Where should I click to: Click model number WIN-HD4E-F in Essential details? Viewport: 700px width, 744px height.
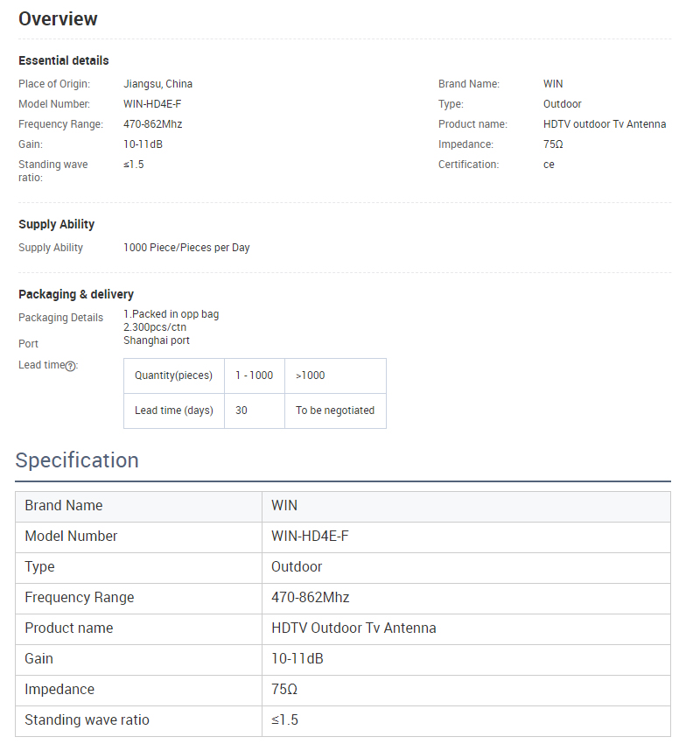coord(152,104)
